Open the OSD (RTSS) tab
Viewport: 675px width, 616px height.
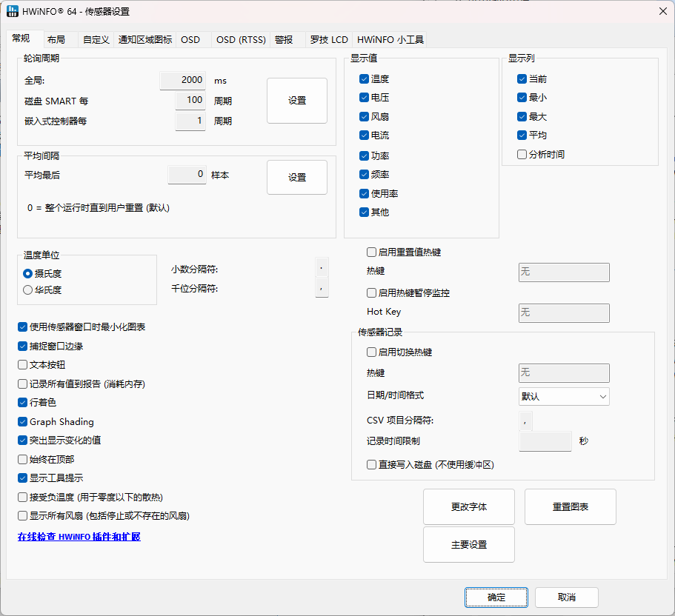click(239, 39)
